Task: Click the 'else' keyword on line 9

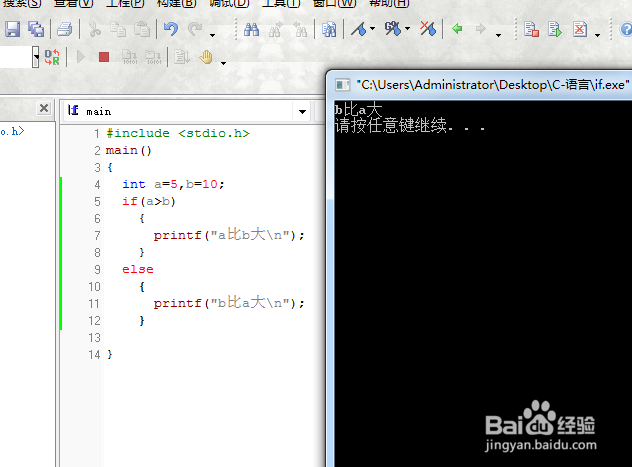Action: click(x=138, y=269)
